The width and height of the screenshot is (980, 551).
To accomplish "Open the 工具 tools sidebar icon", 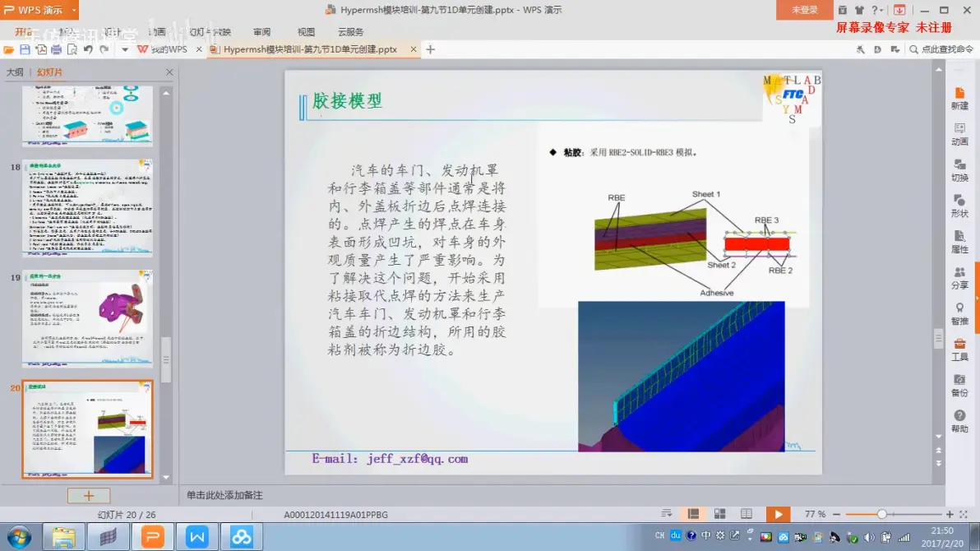I will (959, 350).
